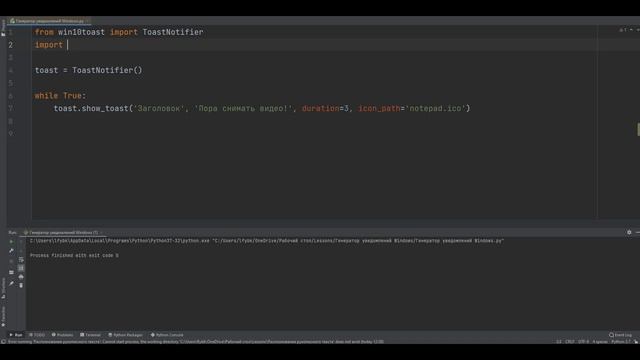Image resolution: width=640 pixels, height=360 pixels.
Task: Open run configuration wrench icon
Action: tap(11, 251)
